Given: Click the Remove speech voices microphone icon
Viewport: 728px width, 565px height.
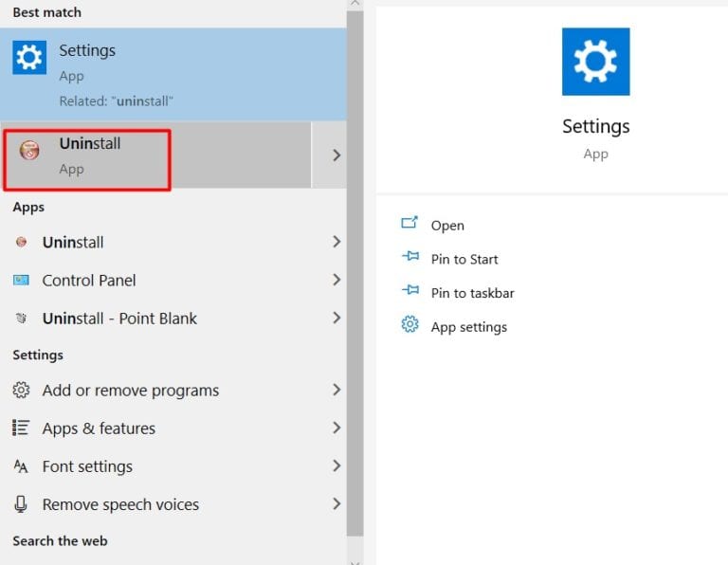Looking at the screenshot, I should pyautogui.click(x=21, y=503).
